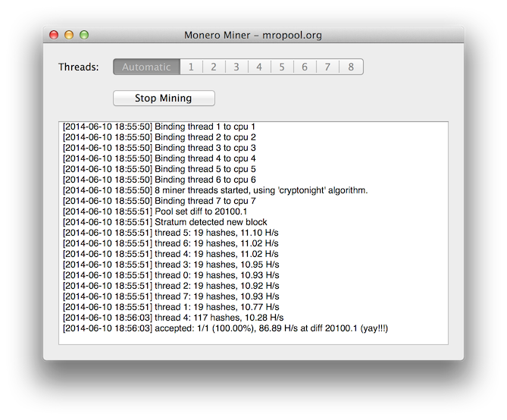This screenshot has width=507, height=420.
Task: Click log line 'accepted: 1/1 (100.00%)'
Action: click(225, 328)
